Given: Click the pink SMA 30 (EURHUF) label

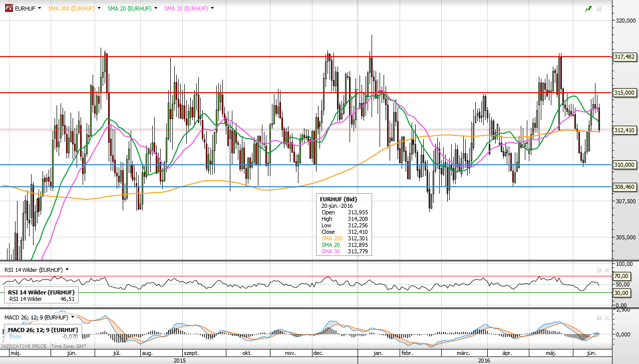Looking at the screenshot, I should click(x=186, y=9).
